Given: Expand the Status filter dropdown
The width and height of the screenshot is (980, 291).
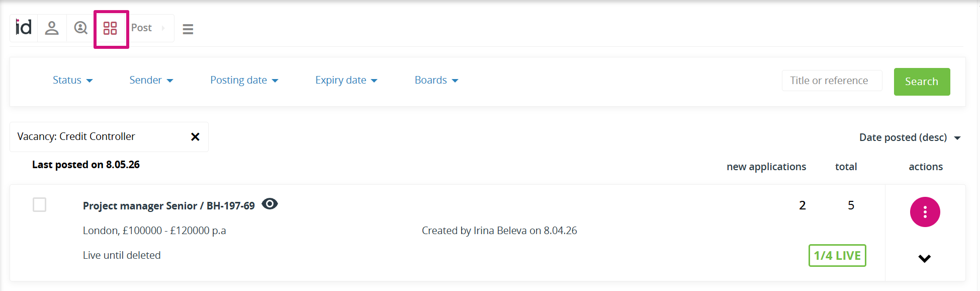Looking at the screenshot, I should (x=72, y=80).
